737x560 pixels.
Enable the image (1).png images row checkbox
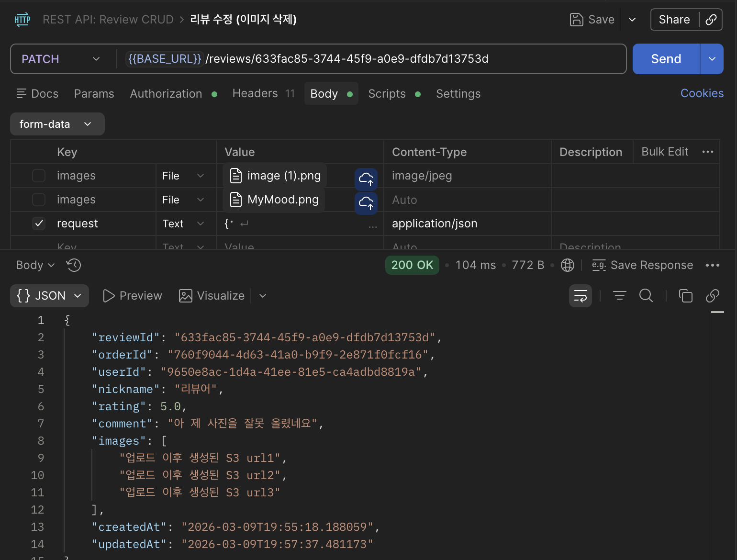tap(39, 176)
